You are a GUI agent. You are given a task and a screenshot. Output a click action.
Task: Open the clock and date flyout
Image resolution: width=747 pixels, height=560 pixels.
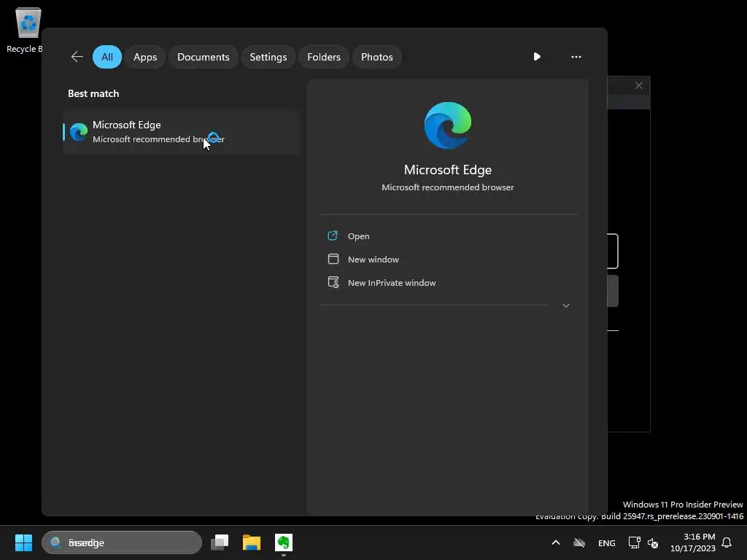coord(693,542)
